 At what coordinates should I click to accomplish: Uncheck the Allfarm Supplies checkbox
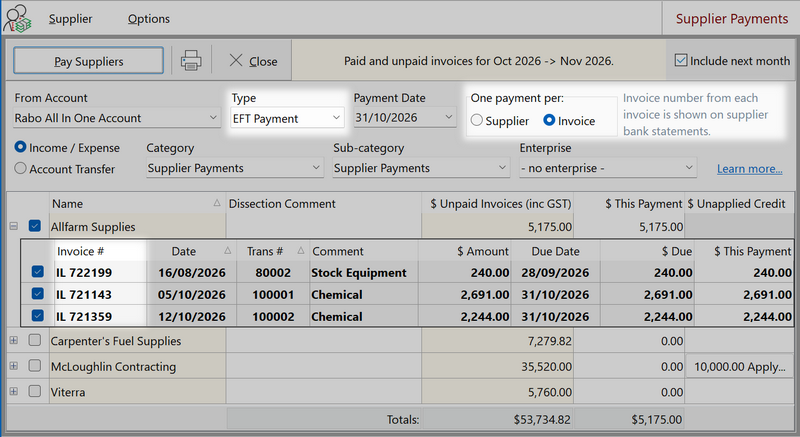click(35, 225)
